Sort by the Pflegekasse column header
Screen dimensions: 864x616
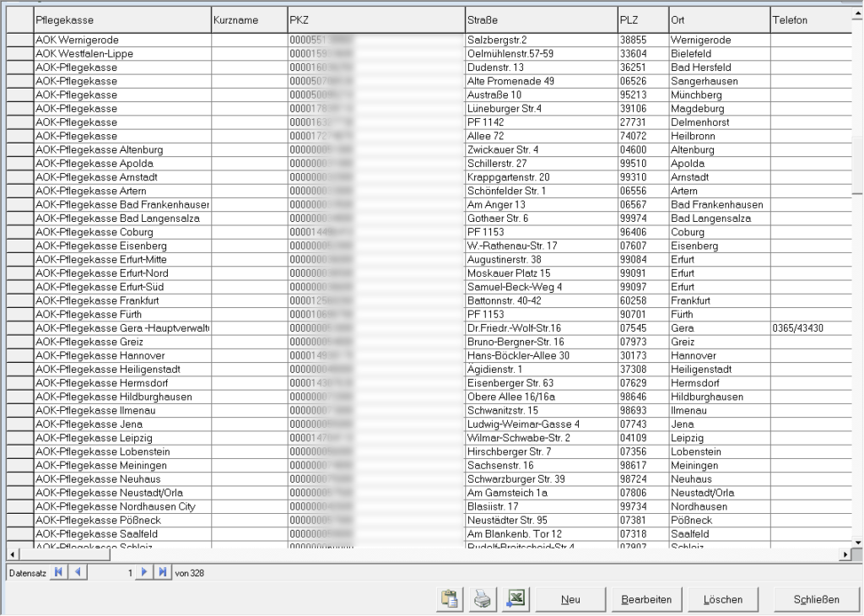[121, 19]
